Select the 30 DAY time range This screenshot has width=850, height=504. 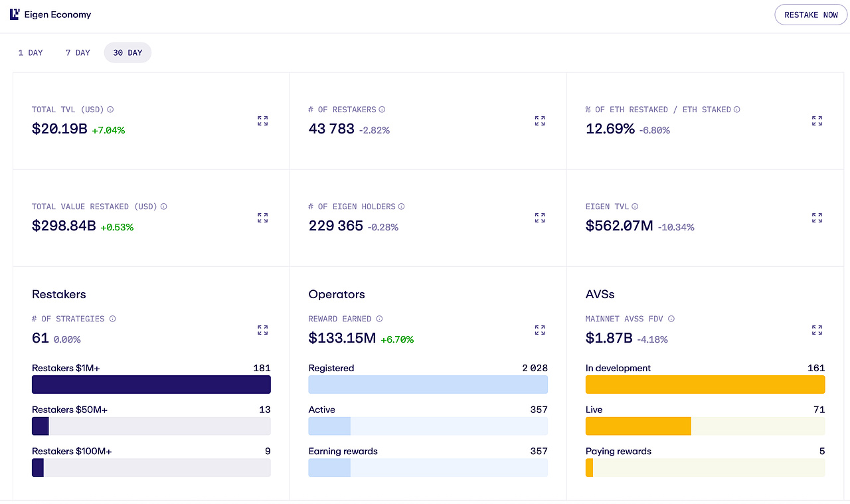click(127, 52)
